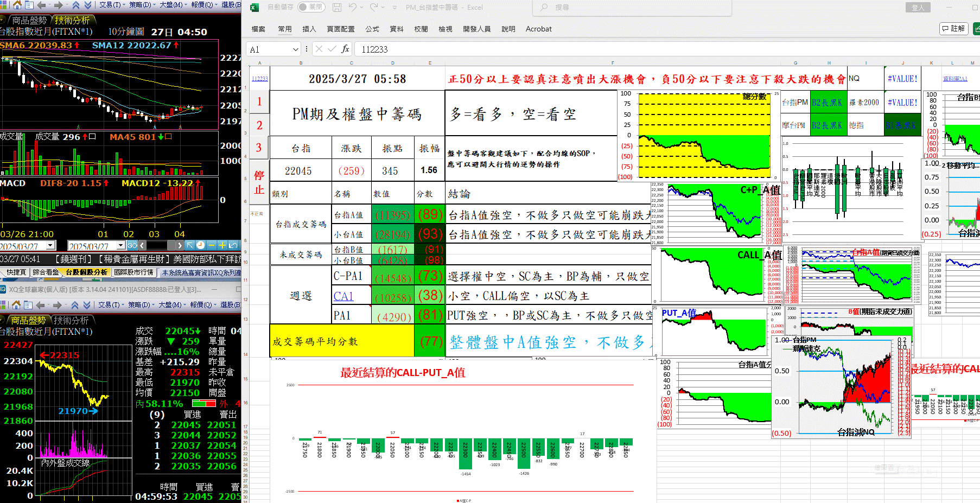Click double down chevron in upper XQ toolbar

[87, 5]
